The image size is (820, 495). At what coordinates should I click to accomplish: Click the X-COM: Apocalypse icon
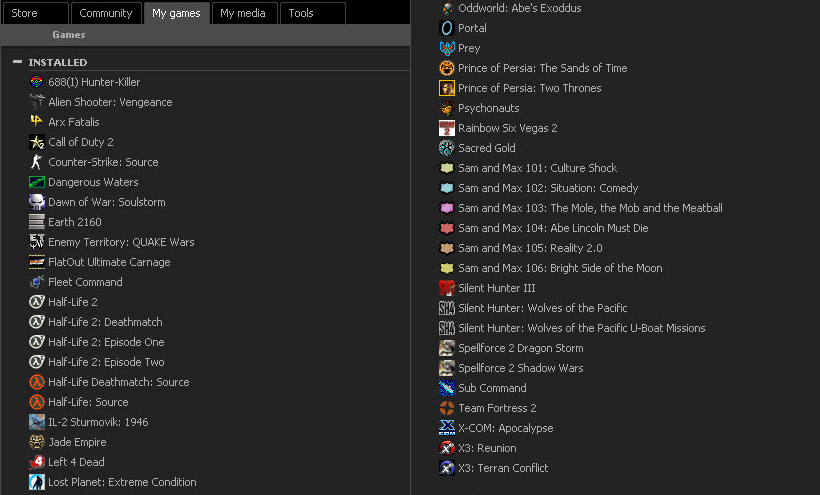tap(447, 428)
